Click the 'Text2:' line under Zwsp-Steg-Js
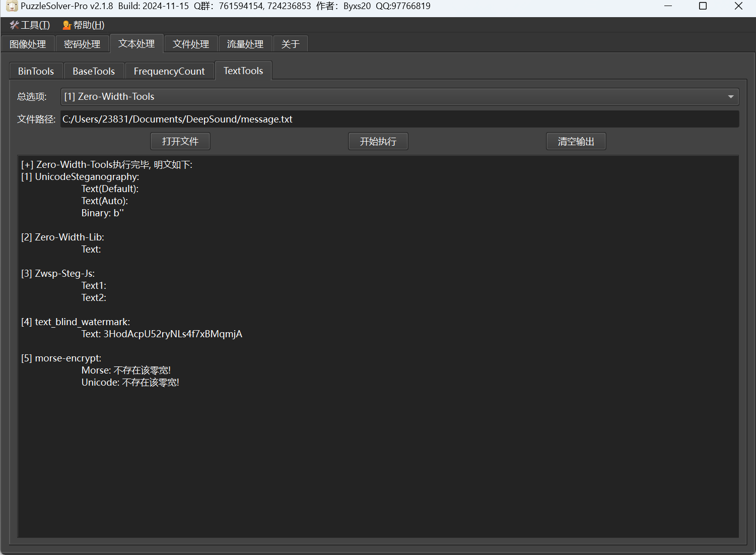Image resolution: width=756 pixels, height=555 pixels. click(x=94, y=298)
